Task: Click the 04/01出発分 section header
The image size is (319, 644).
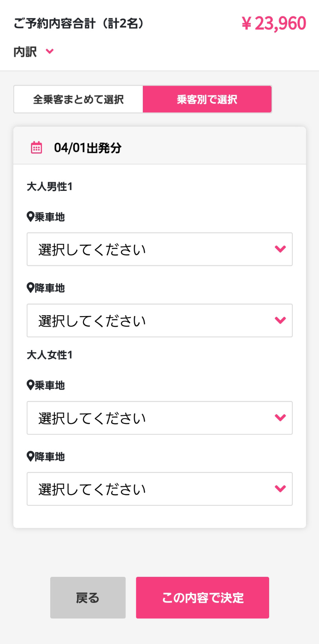Action: click(x=88, y=148)
